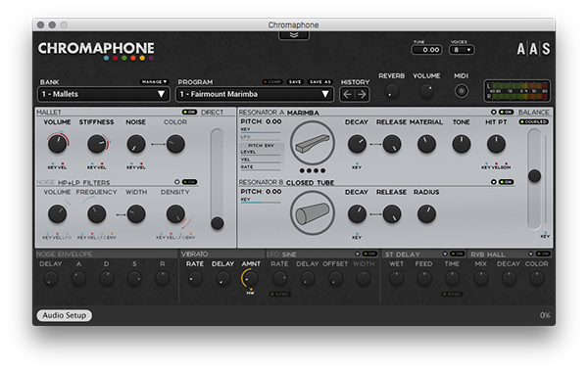Viewport: 588px width, 372px height.
Task: Toggle Mallet module ON switch
Action: coord(189,112)
